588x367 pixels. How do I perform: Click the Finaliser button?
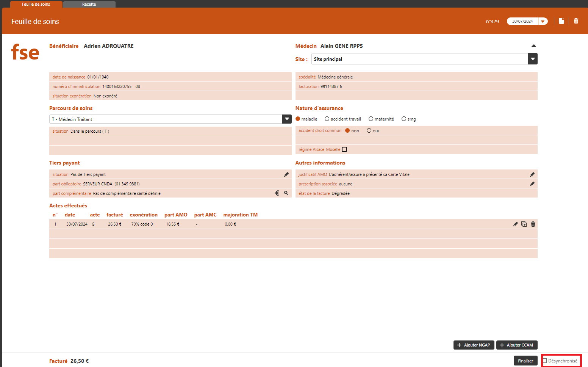[525, 361]
